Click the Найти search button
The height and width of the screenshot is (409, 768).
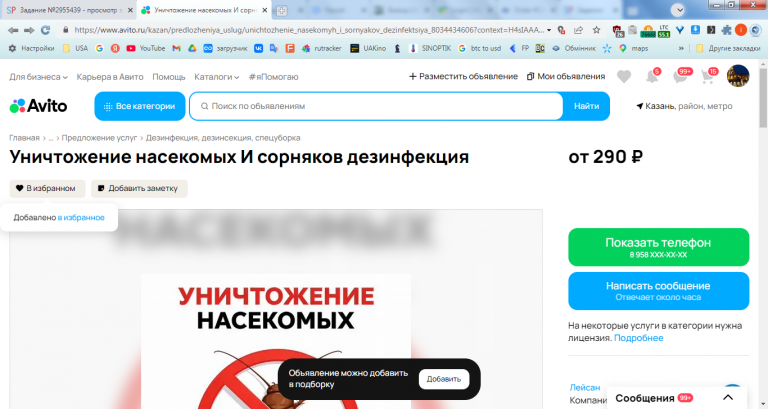click(586, 106)
